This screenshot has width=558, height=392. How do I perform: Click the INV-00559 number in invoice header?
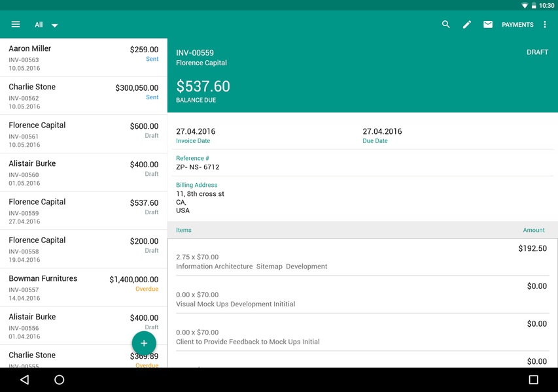coord(195,53)
